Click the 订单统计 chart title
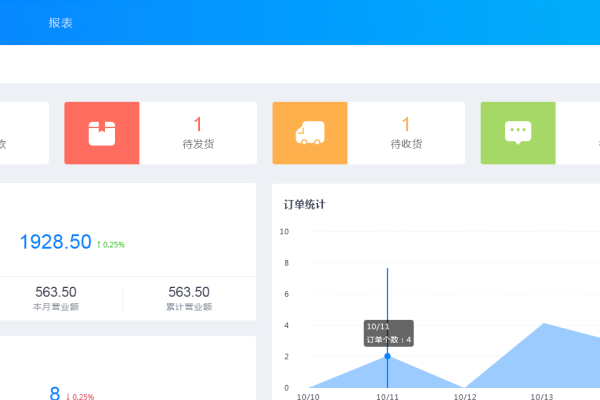600x400 pixels. (305, 204)
